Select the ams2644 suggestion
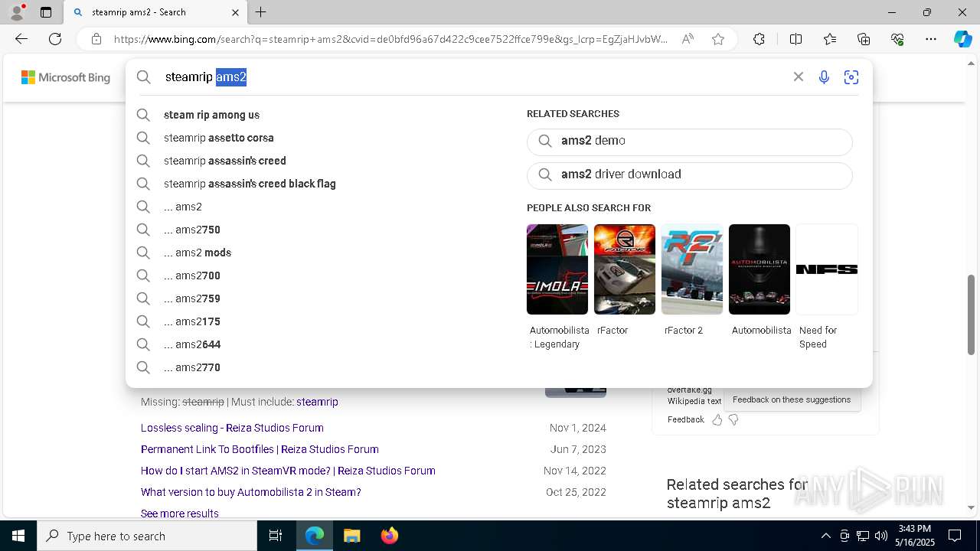Screen dimensions: 980x551 [x=192, y=344]
